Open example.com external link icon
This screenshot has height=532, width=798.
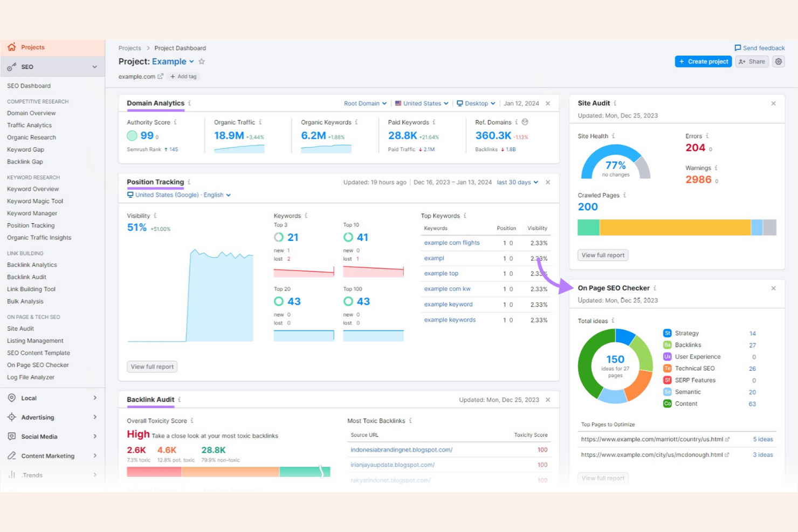(160, 77)
